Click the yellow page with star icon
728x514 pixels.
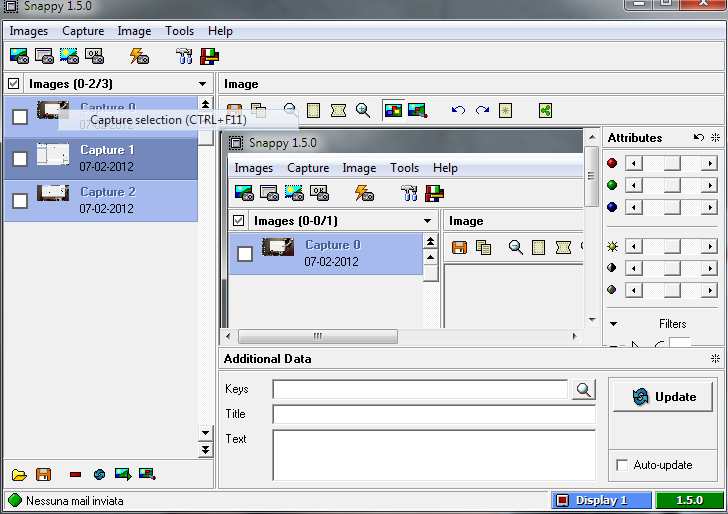pyautogui.click(x=505, y=111)
